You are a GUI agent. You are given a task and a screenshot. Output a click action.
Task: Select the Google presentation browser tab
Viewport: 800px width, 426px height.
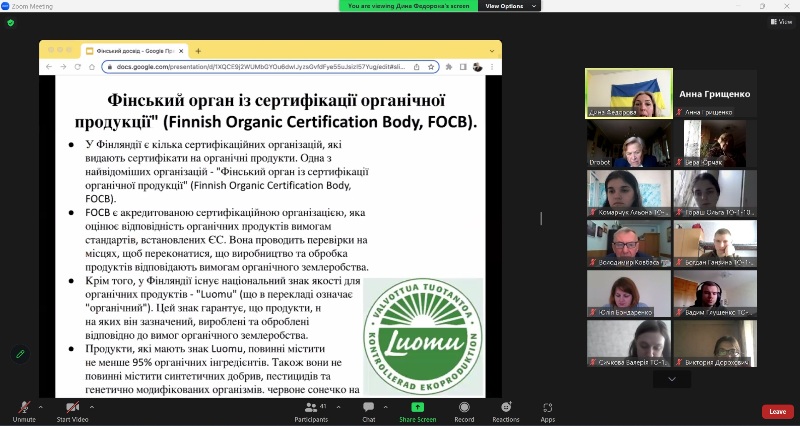coord(134,50)
